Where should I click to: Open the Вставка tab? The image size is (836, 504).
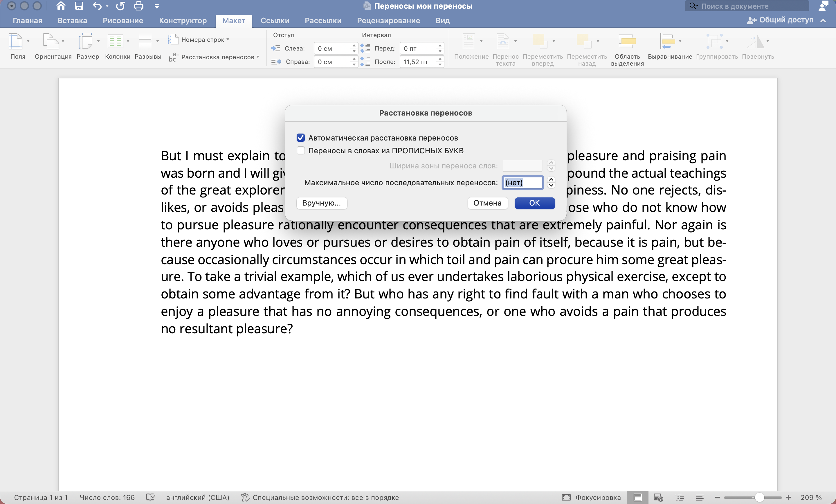72,20
